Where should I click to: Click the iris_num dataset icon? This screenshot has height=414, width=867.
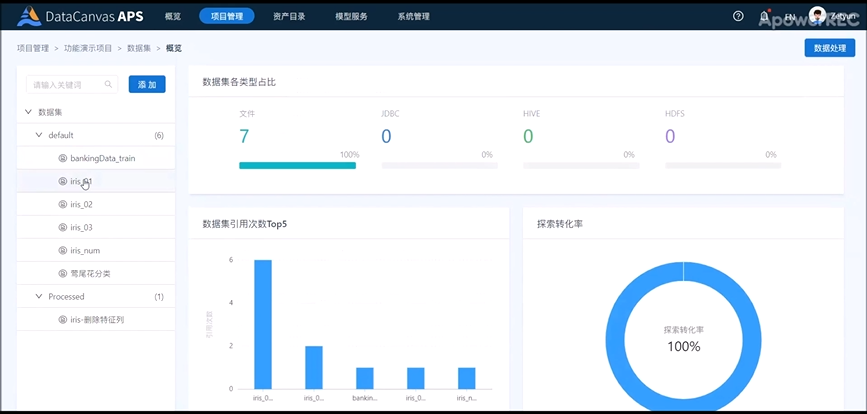coord(63,250)
